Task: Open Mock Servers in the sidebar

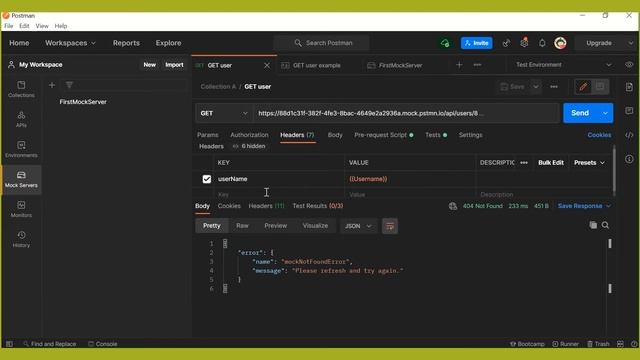Action: point(21,180)
